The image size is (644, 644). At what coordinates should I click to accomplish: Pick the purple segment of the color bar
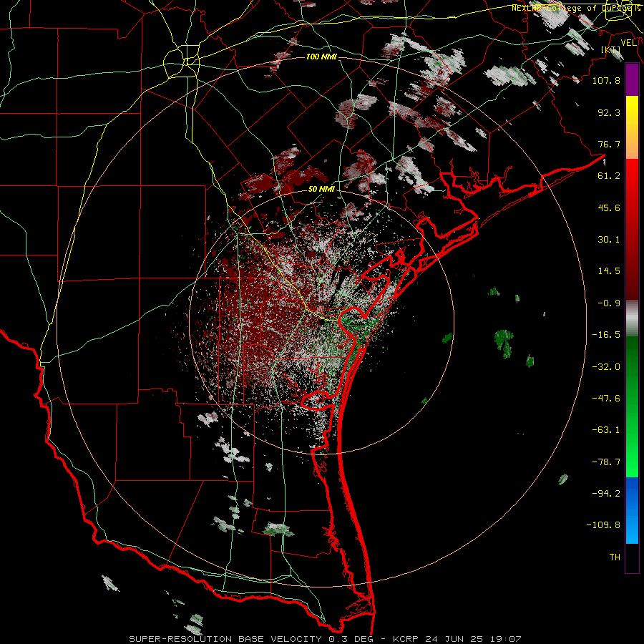pyautogui.click(x=632, y=79)
